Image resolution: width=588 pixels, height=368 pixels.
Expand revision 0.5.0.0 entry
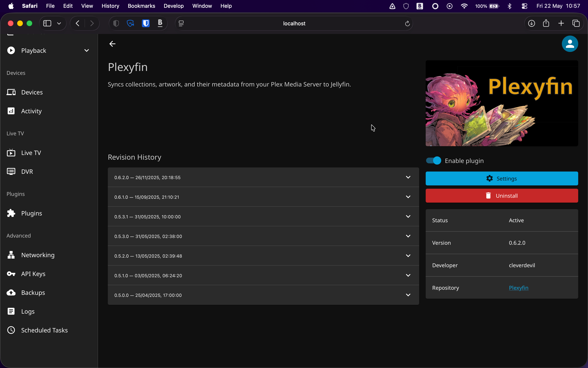(263, 295)
